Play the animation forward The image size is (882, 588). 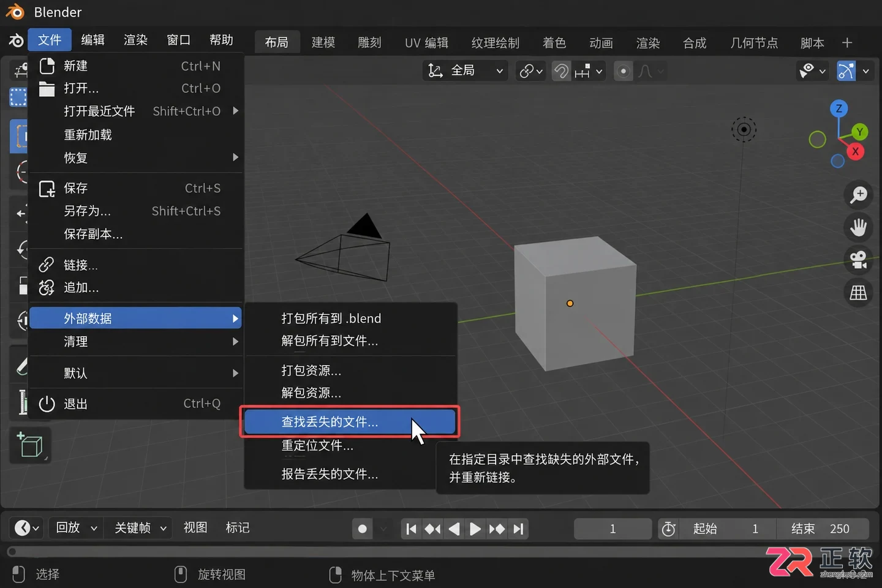pos(475,529)
